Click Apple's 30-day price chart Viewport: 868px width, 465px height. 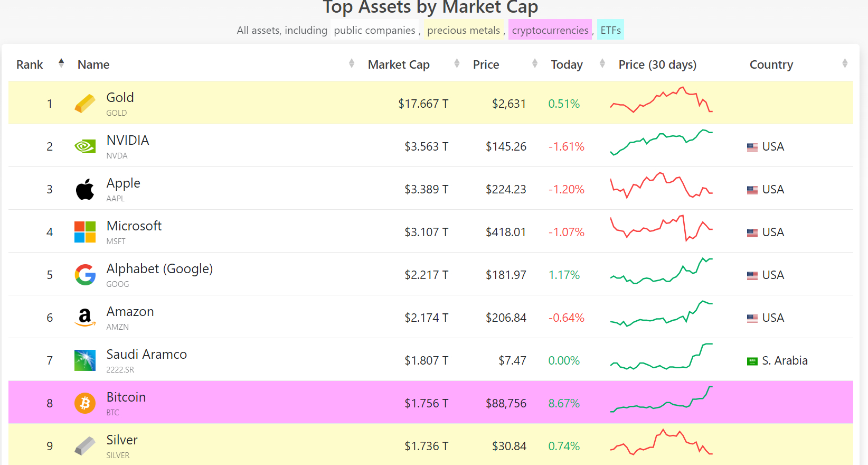click(662, 185)
